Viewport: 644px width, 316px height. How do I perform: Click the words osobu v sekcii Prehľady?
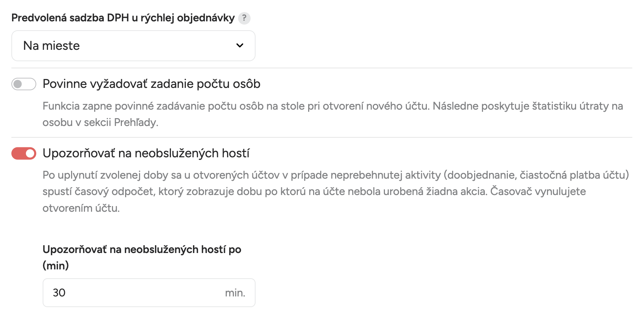tap(100, 122)
